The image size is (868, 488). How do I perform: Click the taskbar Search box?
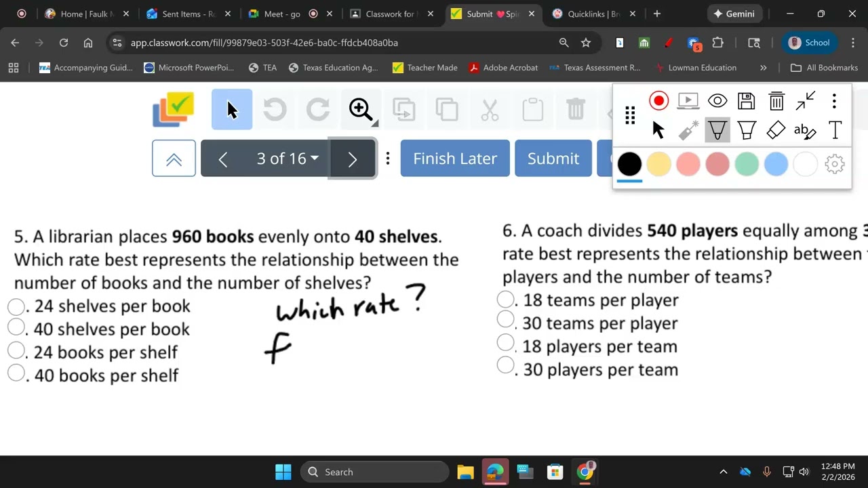[x=374, y=472]
